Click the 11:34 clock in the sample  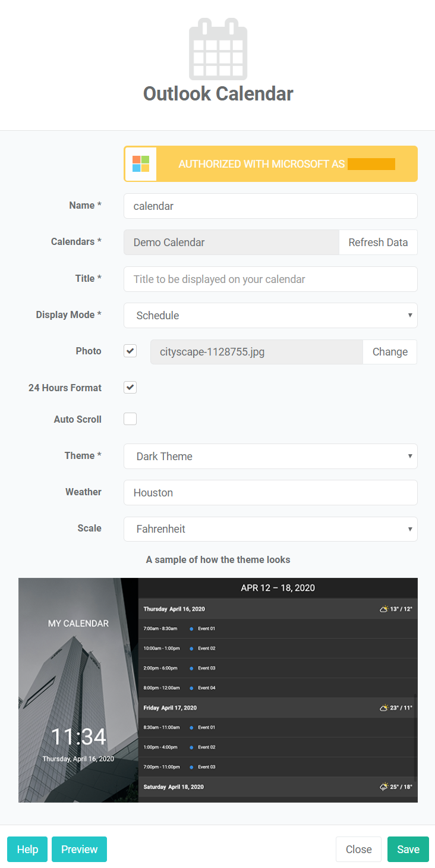(x=78, y=737)
